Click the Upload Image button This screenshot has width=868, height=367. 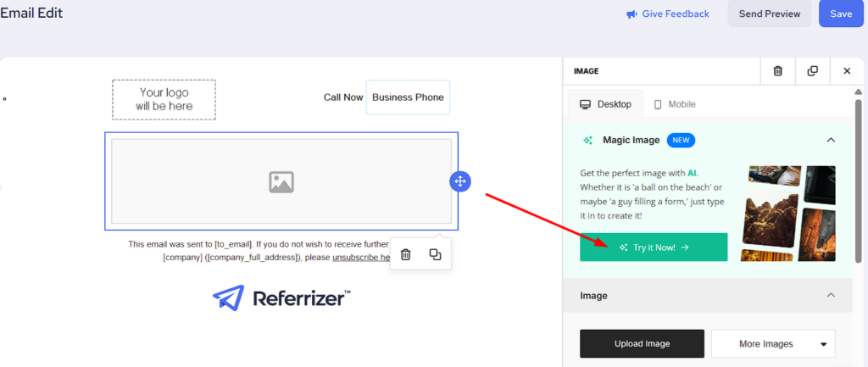pyautogui.click(x=642, y=344)
